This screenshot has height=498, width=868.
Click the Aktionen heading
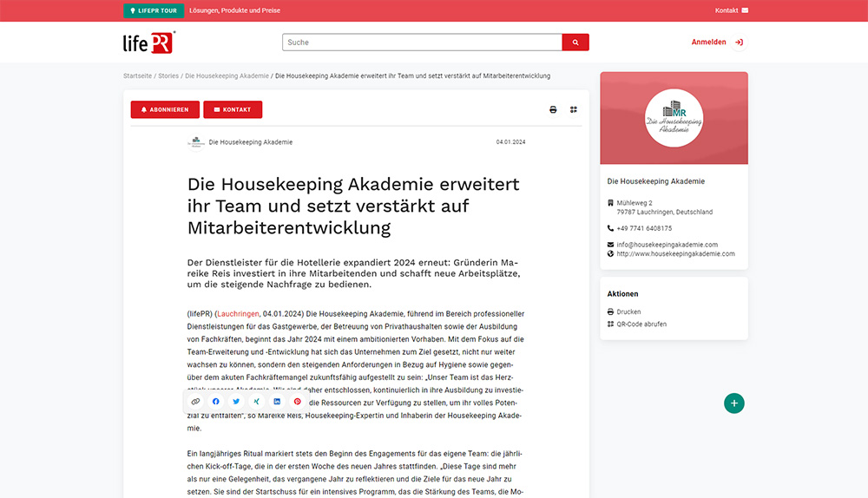pos(622,294)
